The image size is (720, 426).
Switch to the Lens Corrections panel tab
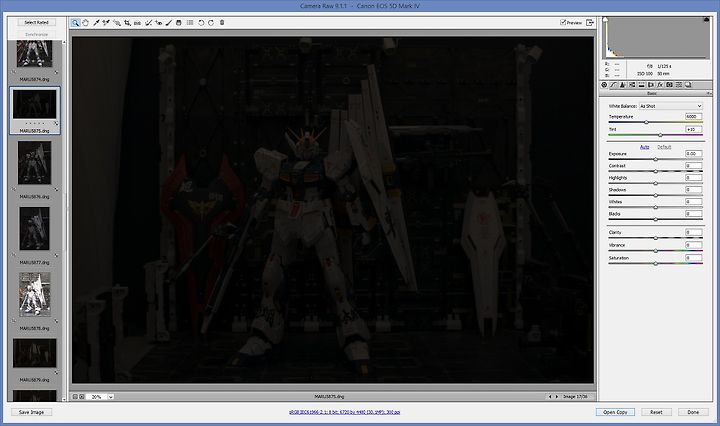tap(651, 85)
